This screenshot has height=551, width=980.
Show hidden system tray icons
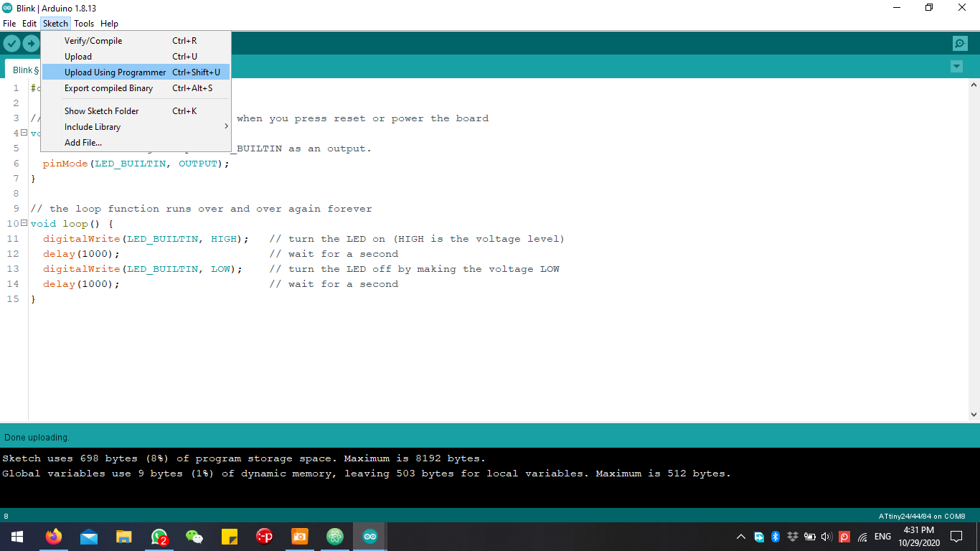coord(741,537)
